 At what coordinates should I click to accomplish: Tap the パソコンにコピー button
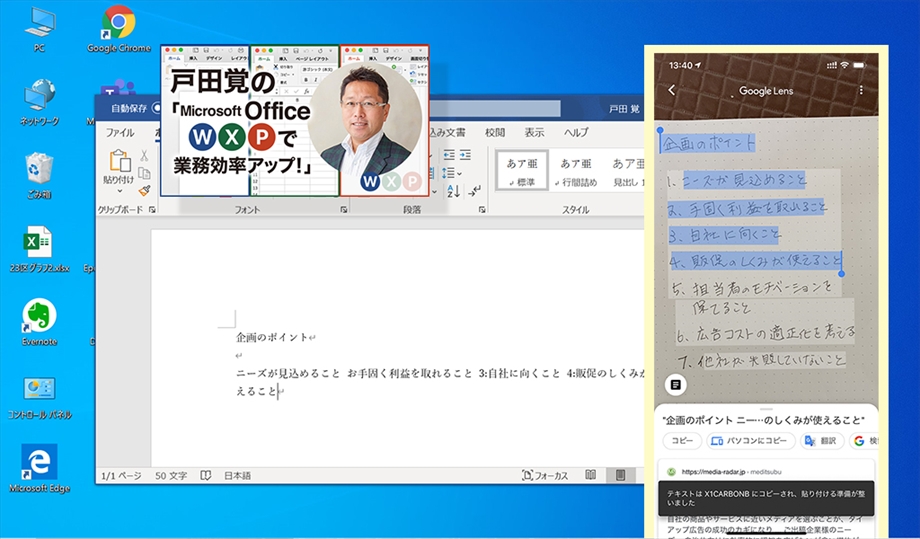750,440
